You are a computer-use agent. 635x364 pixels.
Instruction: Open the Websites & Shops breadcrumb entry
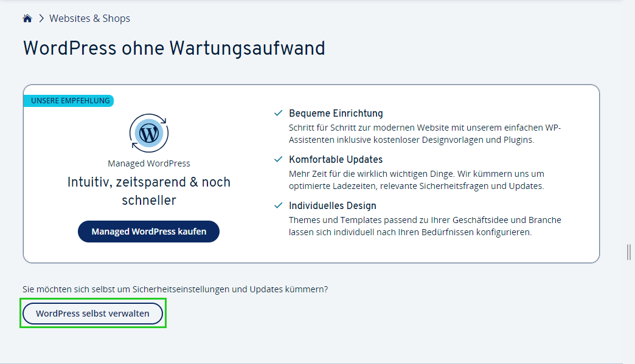pyautogui.click(x=89, y=18)
